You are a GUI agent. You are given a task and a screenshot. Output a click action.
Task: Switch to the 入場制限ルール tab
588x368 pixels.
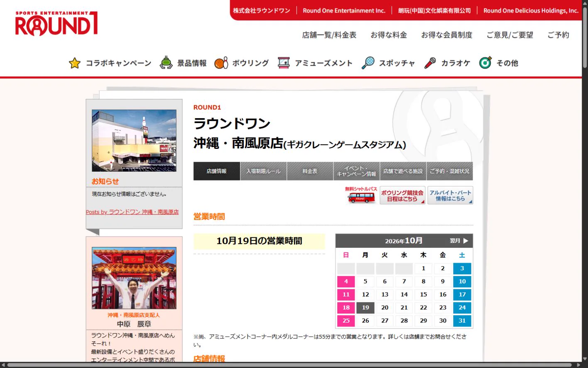point(263,171)
